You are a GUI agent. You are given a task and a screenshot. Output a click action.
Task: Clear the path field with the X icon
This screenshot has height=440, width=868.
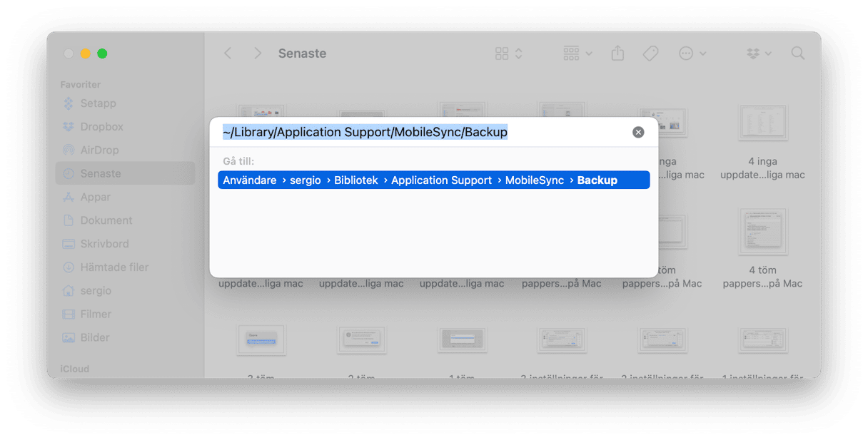click(638, 132)
